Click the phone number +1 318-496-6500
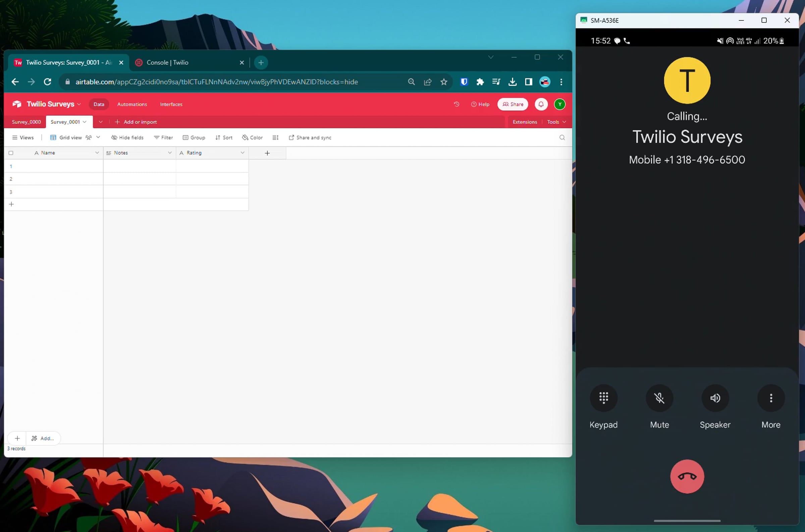Screen dimensions: 805x532 tap(704, 160)
